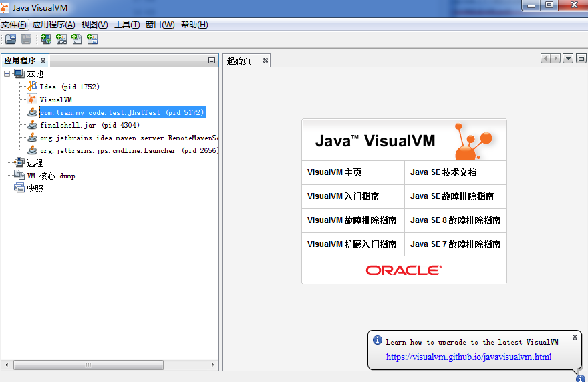
Task: Click the info icon in the status bar
Action: [x=580, y=378]
